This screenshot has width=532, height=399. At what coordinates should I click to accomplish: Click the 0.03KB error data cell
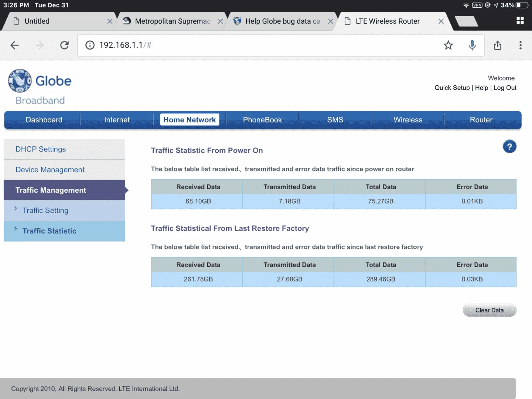tap(472, 279)
